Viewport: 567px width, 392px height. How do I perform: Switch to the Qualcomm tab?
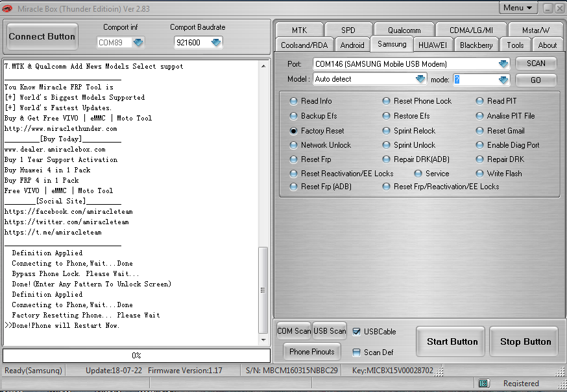point(404,30)
